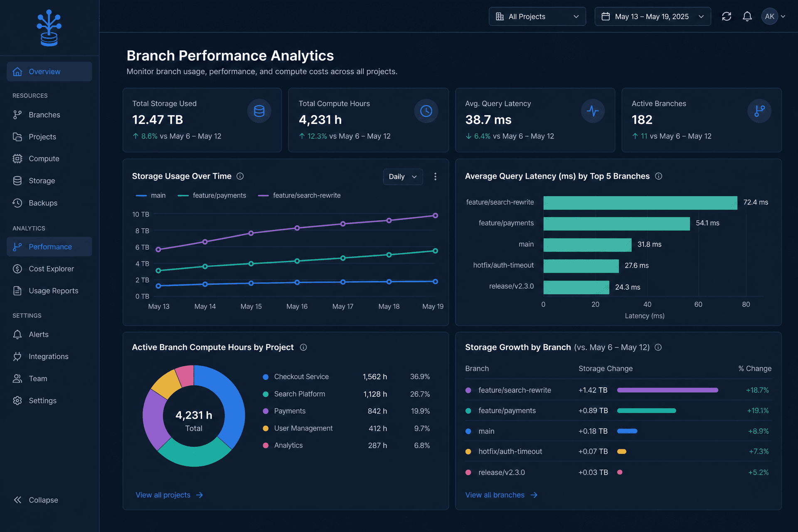Click the blue main growth bar
This screenshot has width=798, height=532.
tap(627, 431)
